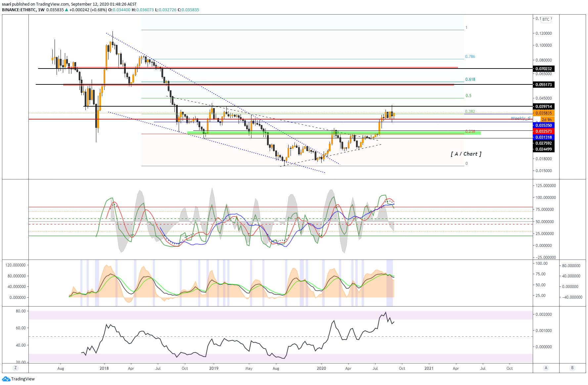Click the high value H:0.036073 in header
This screenshot has height=385, width=588.
[x=143, y=10]
